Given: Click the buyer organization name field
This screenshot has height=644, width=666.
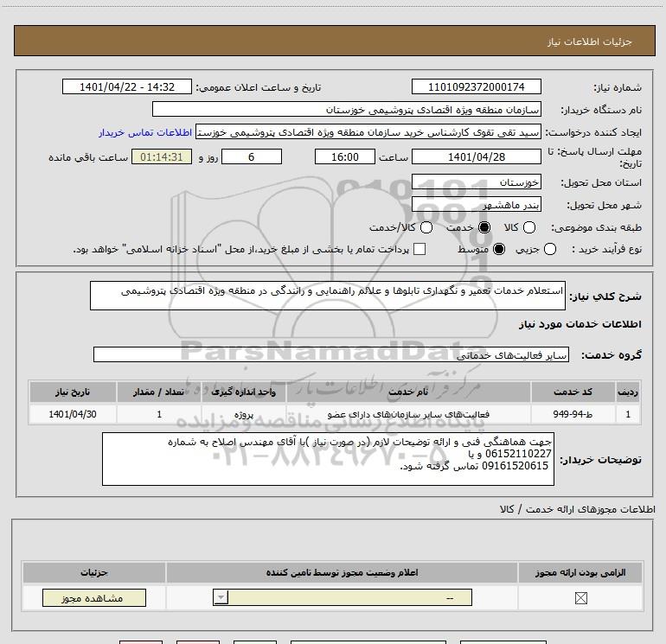Looking at the screenshot, I should pyautogui.click(x=347, y=109).
